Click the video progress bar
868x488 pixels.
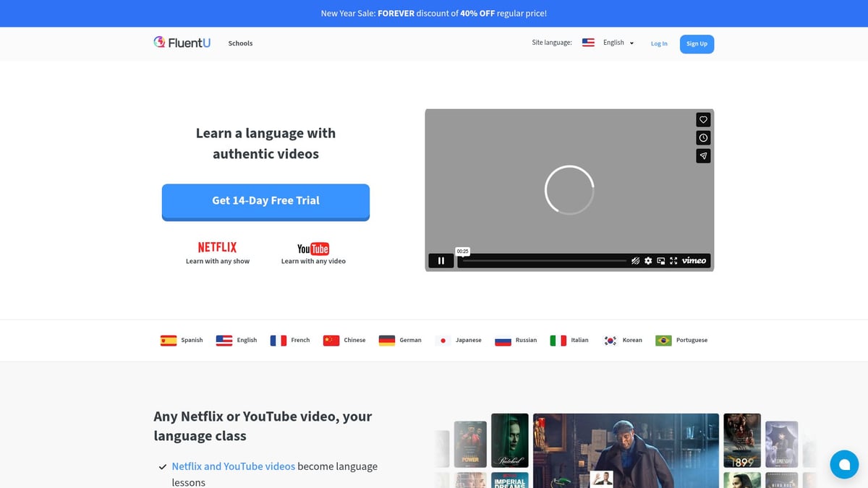pos(544,261)
